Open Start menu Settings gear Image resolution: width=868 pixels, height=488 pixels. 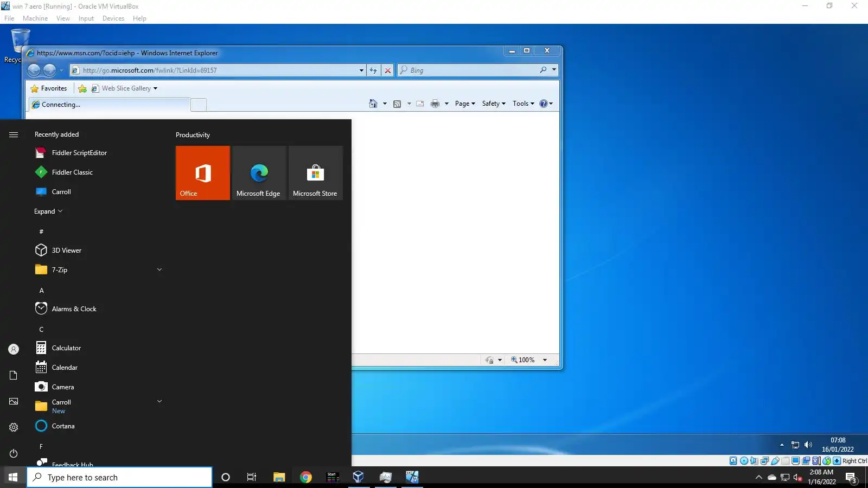(14, 427)
